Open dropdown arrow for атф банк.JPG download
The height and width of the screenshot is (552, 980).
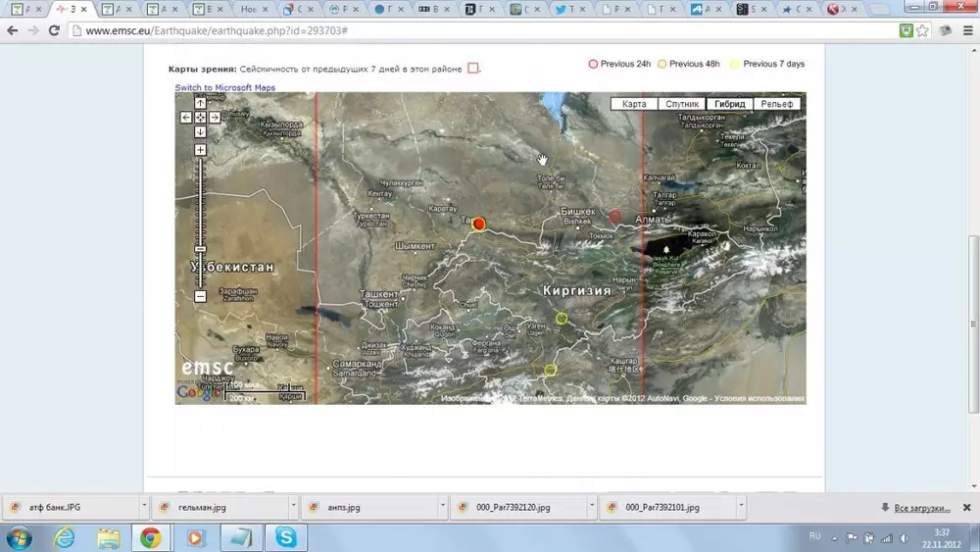(144, 507)
